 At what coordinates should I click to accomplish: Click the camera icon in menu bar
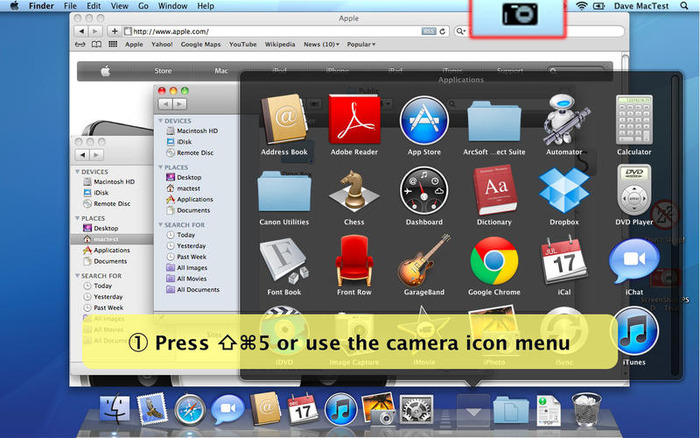click(519, 14)
